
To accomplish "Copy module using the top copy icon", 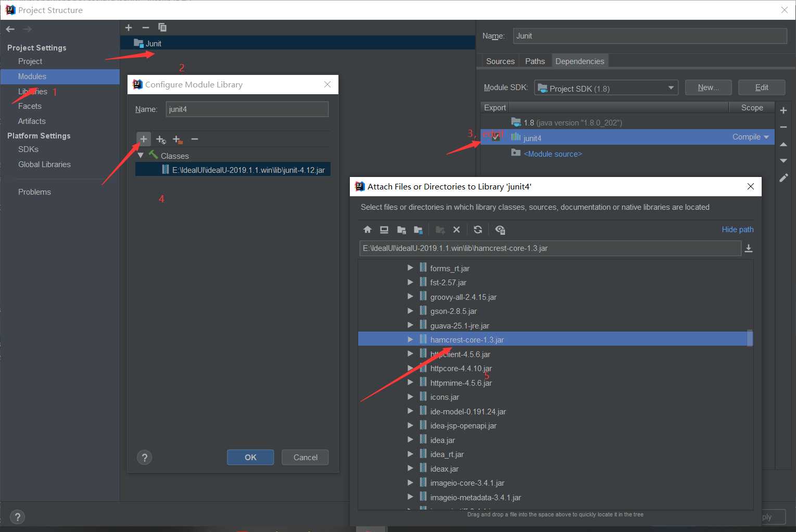I will [162, 28].
